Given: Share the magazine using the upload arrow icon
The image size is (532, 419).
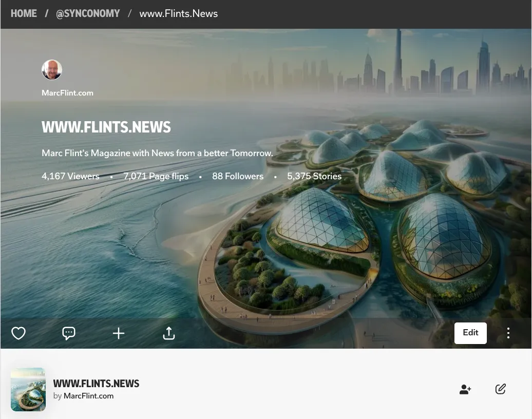Looking at the screenshot, I should tap(168, 333).
